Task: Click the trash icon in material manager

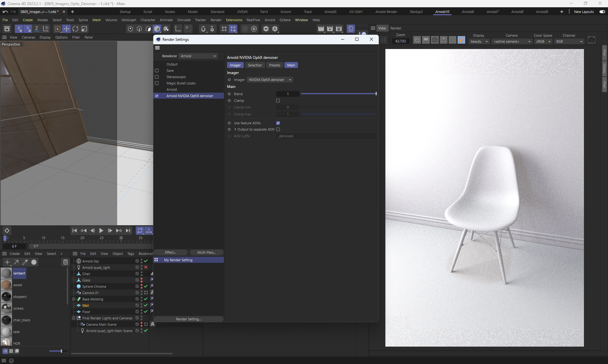Action: click(x=65, y=262)
